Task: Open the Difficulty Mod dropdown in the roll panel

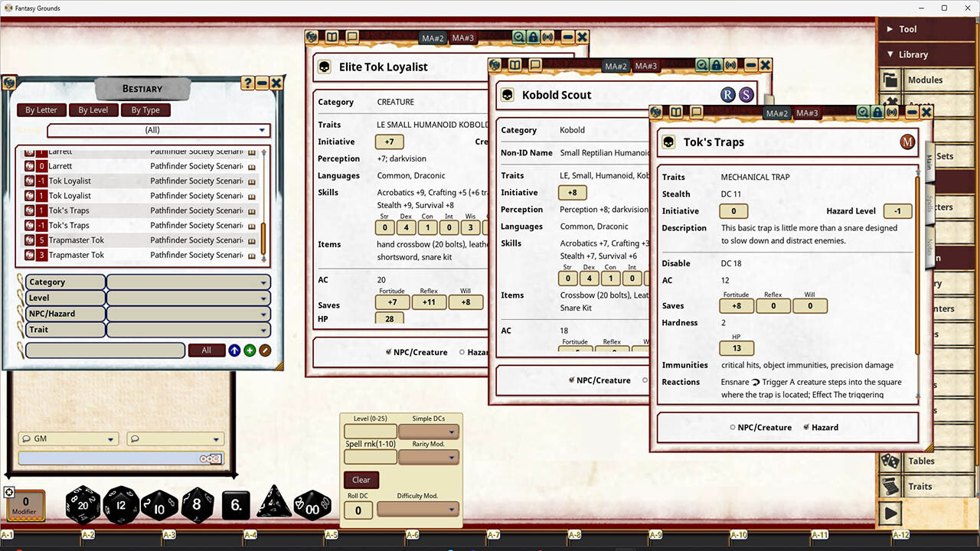Action: coord(451,509)
